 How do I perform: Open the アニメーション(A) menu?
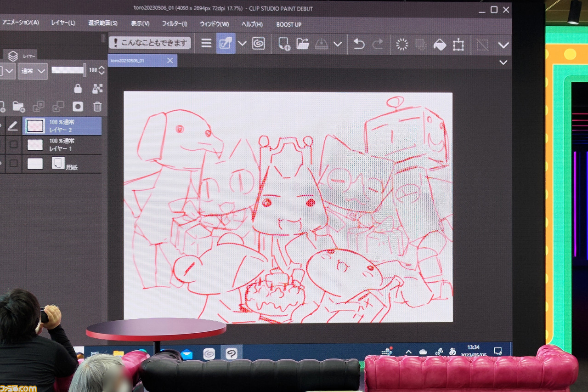tap(20, 22)
